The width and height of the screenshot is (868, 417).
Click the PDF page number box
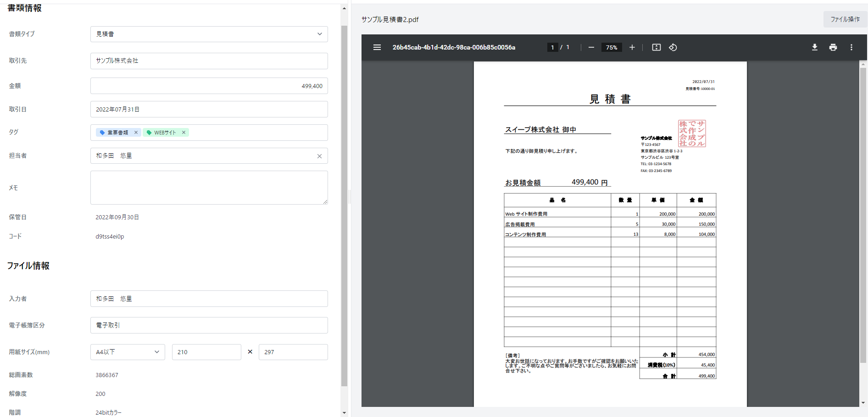pyautogui.click(x=552, y=47)
